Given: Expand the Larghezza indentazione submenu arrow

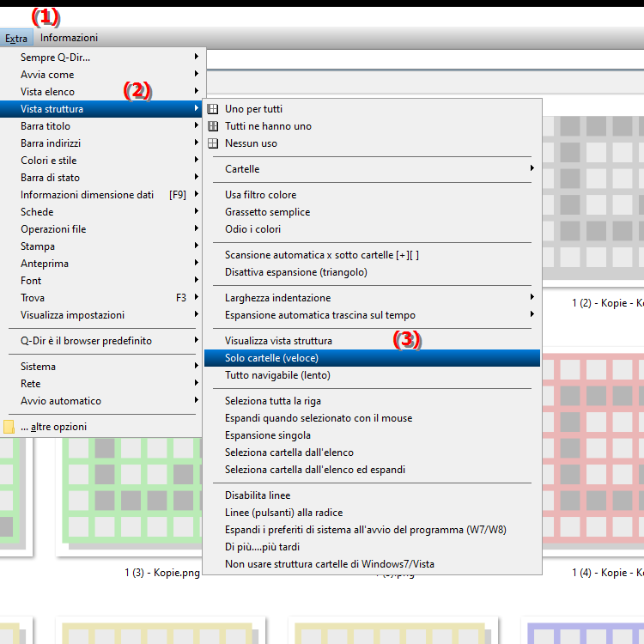Looking at the screenshot, I should point(532,297).
